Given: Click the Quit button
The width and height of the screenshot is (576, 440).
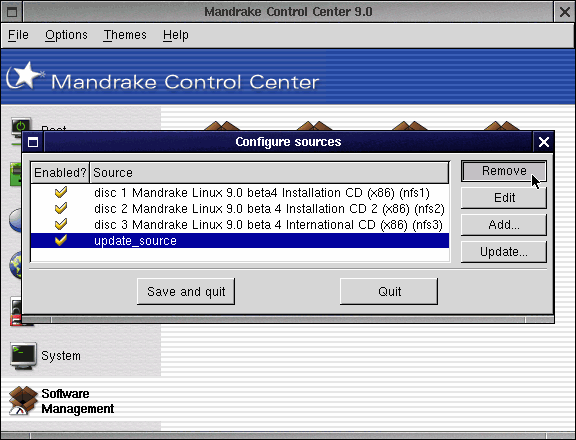Looking at the screenshot, I should [389, 291].
